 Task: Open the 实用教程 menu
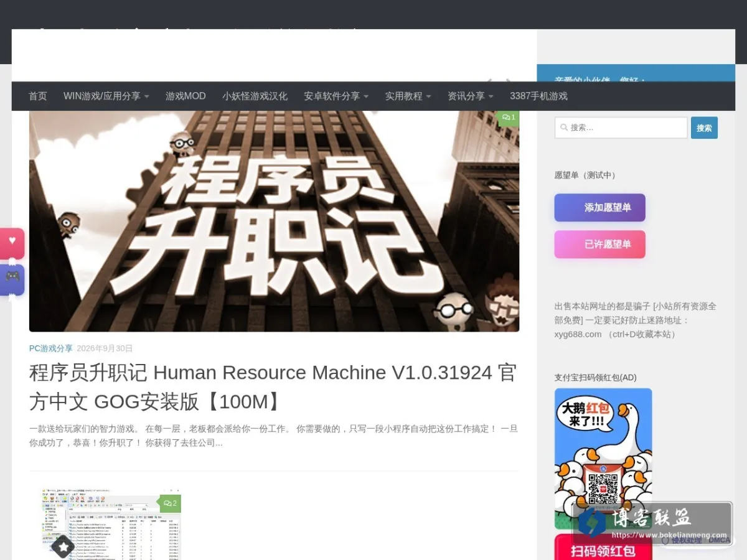pos(408,96)
